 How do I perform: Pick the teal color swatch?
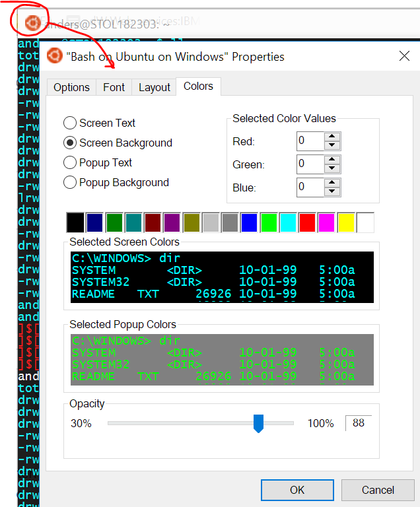tap(133, 222)
